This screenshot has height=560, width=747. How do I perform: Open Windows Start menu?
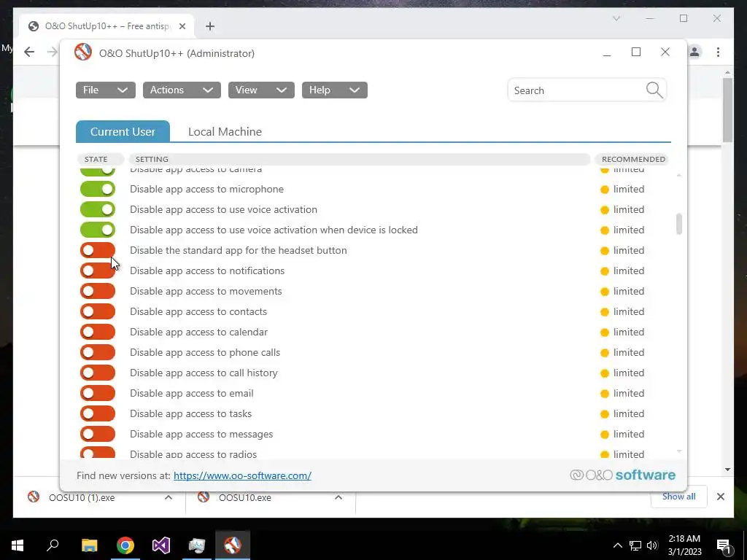click(x=18, y=545)
